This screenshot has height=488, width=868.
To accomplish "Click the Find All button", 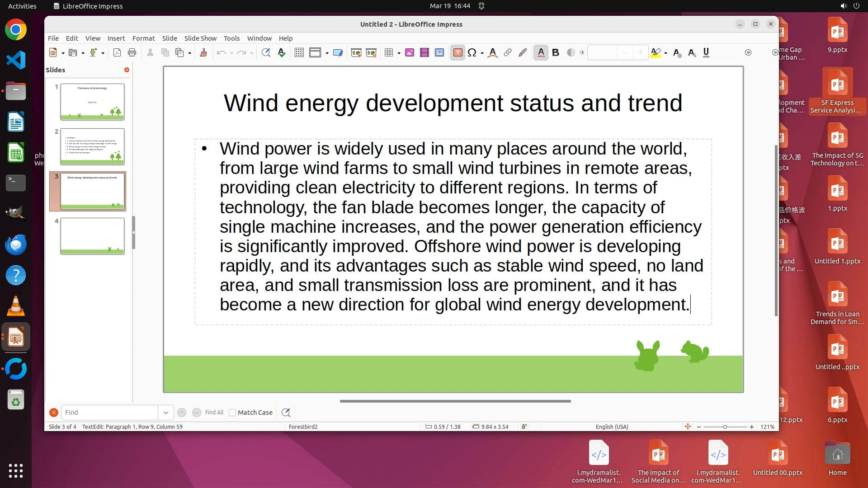I will 214,413.
